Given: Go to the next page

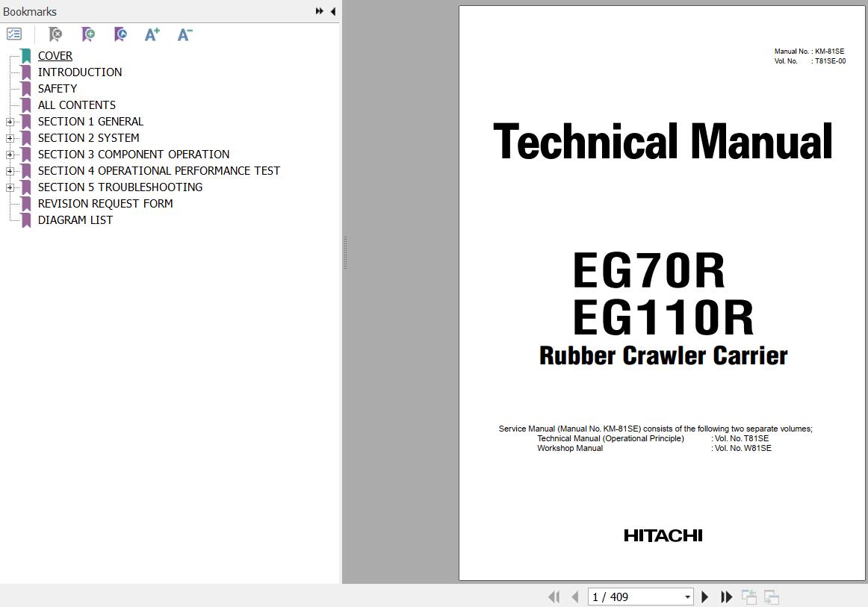Looking at the screenshot, I should pos(704,597).
